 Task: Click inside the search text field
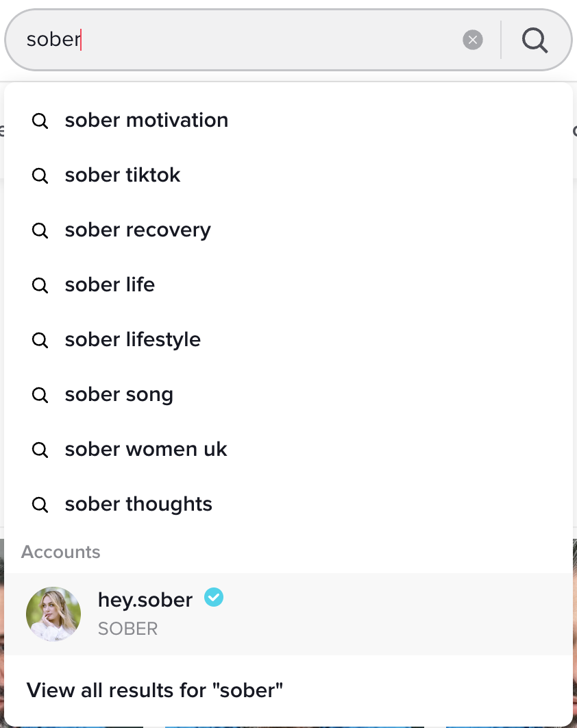point(240,40)
